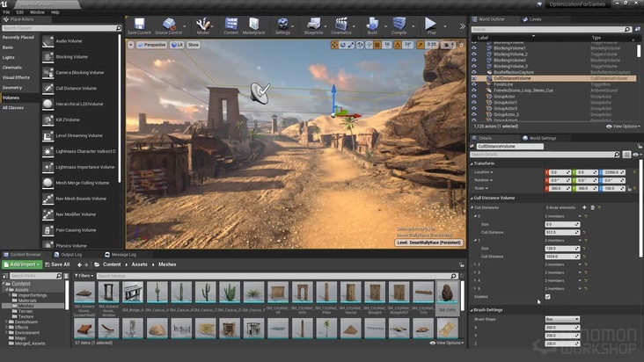Open the Brush Shape dropdown
The height and width of the screenshot is (362, 644).
tap(562, 319)
